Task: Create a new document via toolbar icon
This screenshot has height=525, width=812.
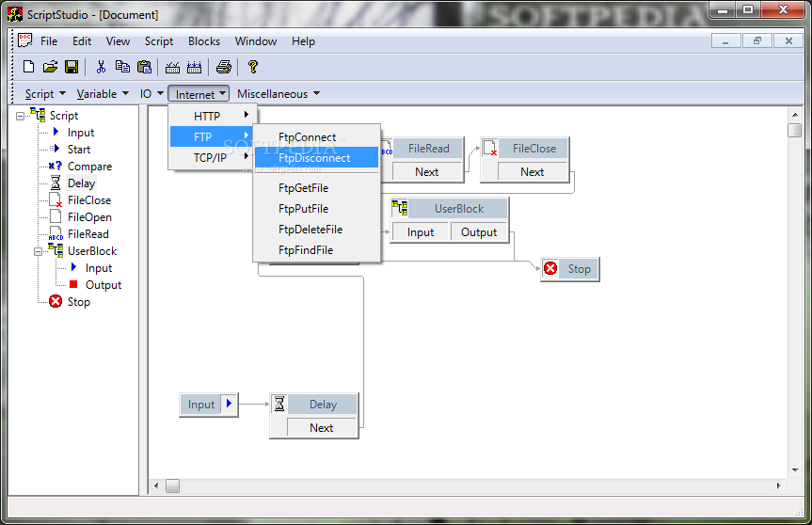Action: [29, 67]
